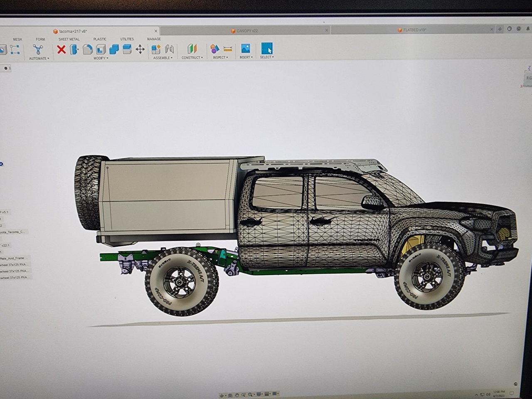
Task: Click the red X Delete tool
Action: [62, 49]
